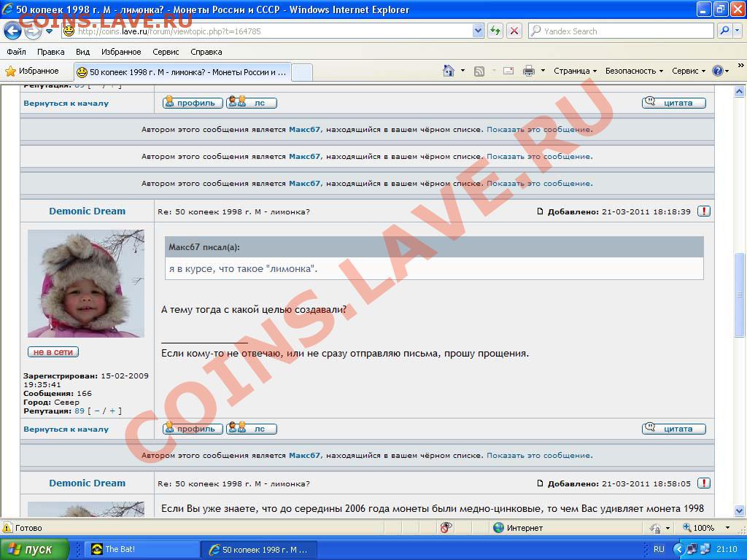Print the page with the printer icon
This screenshot has width=747, height=560.
(x=529, y=71)
